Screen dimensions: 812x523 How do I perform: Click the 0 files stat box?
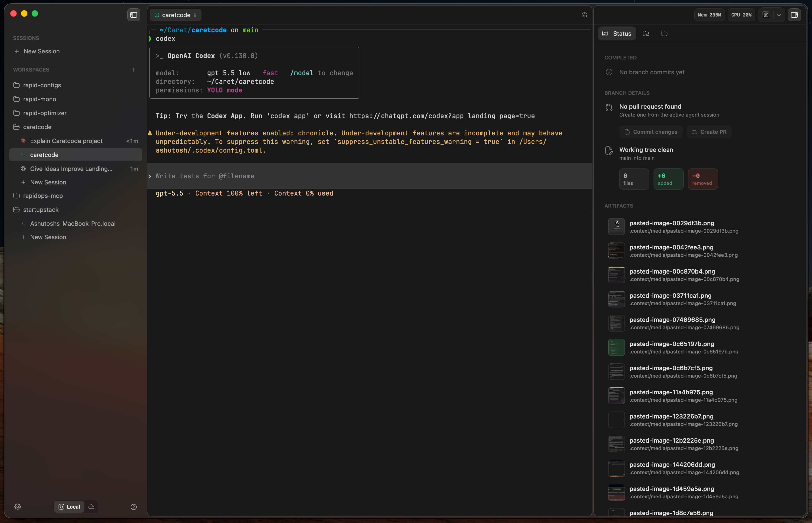(x=634, y=179)
